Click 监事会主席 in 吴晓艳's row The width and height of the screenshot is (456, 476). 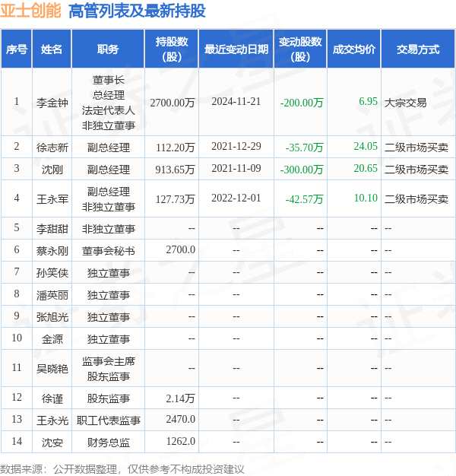tap(109, 361)
